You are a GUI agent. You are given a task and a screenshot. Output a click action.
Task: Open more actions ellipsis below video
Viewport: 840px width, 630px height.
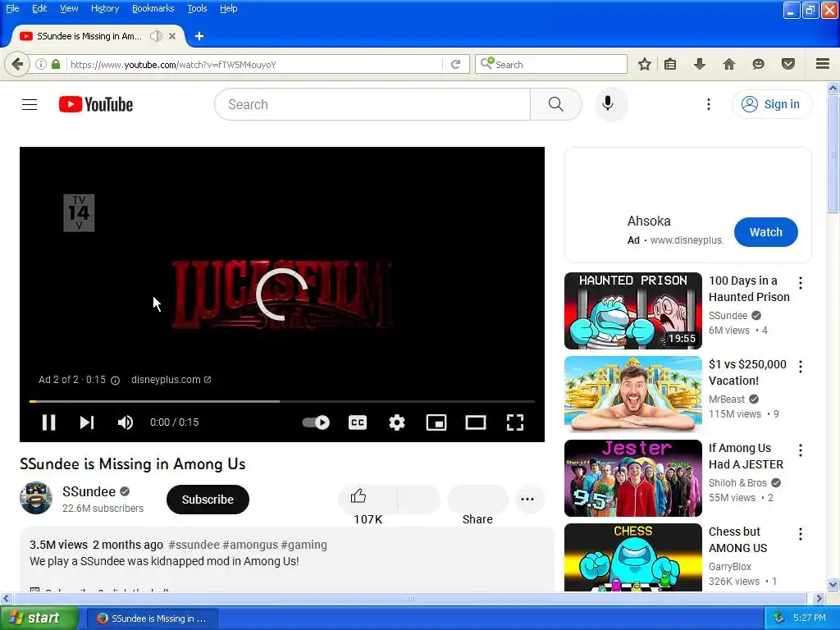point(527,499)
